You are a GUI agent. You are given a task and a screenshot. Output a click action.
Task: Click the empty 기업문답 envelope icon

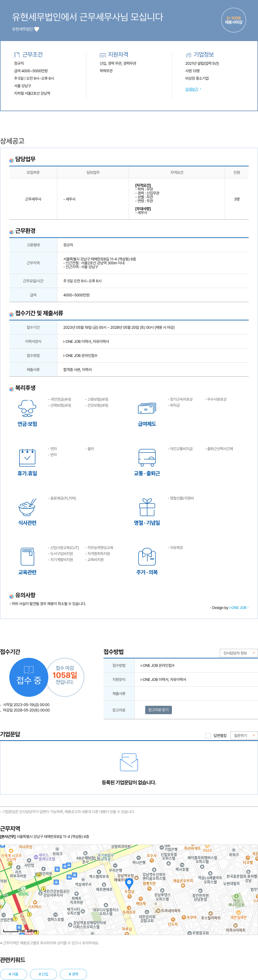(129, 762)
